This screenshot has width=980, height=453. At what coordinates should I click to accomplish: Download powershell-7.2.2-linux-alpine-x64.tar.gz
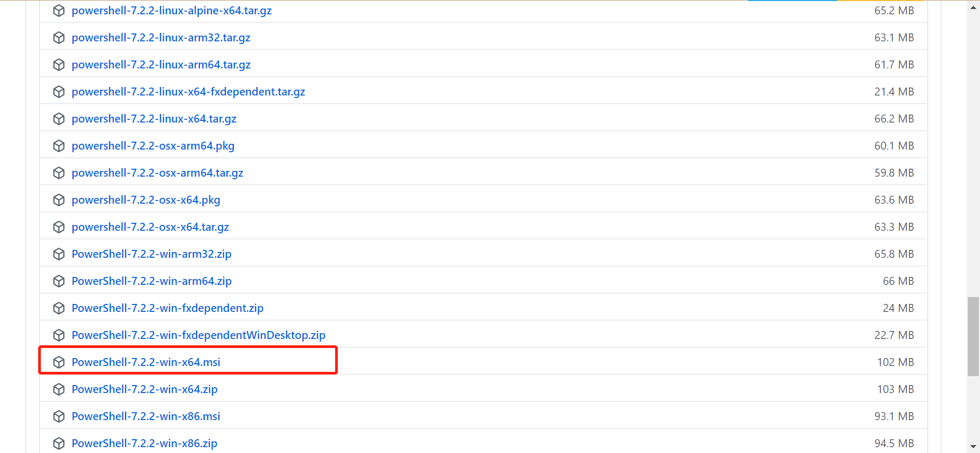tap(172, 11)
